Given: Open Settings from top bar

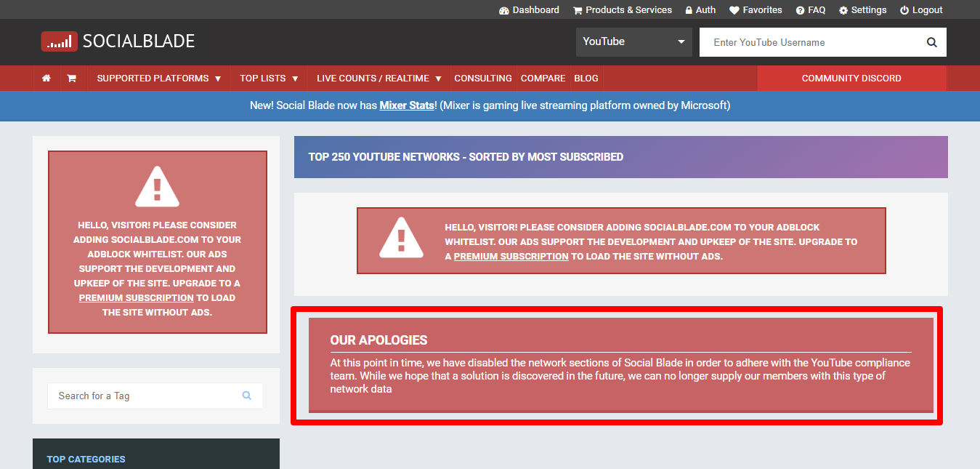Looking at the screenshot, I should 862,10.
